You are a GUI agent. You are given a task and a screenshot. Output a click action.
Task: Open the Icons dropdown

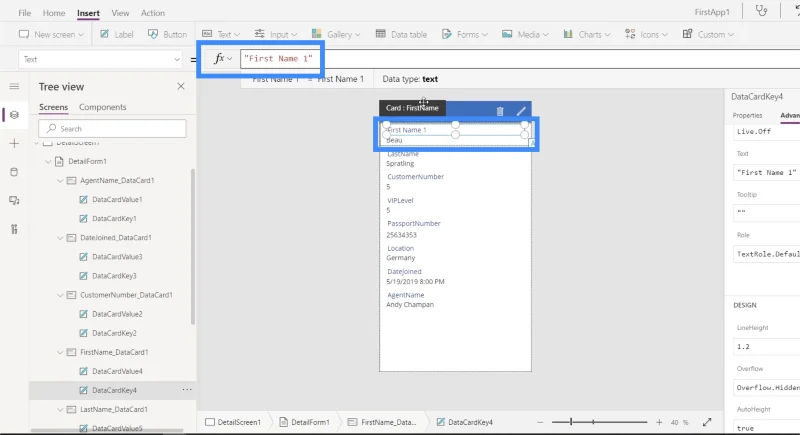point(646,34)
